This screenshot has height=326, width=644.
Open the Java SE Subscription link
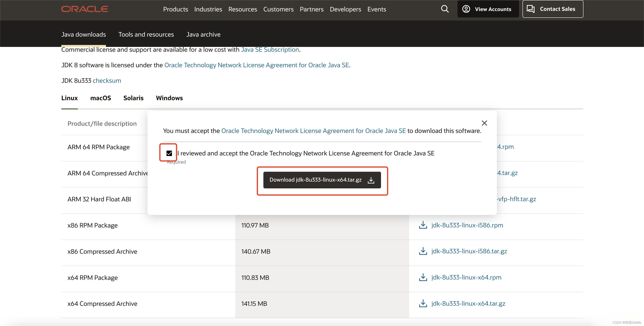[270, 49]
